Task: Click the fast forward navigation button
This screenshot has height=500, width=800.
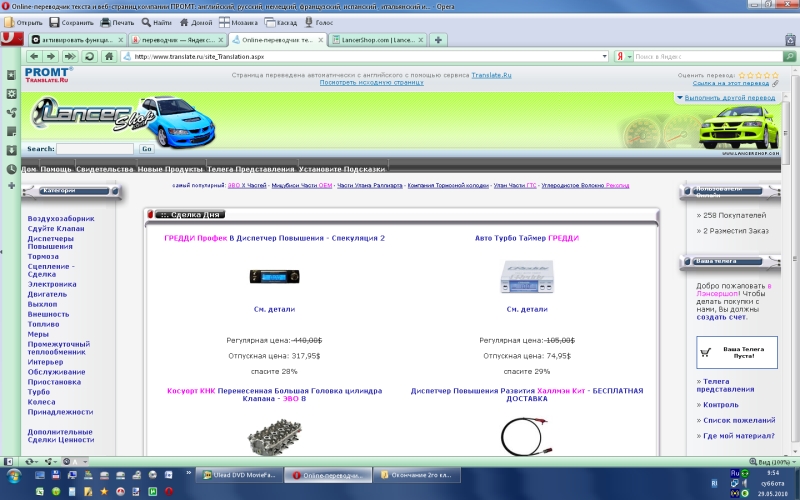Action: click(70, 56)
